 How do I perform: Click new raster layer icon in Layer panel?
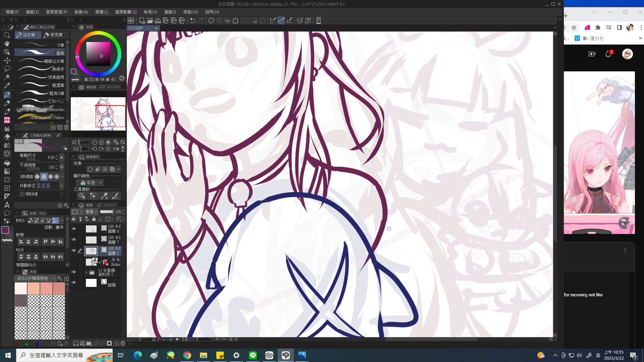(x=76, y=344)
